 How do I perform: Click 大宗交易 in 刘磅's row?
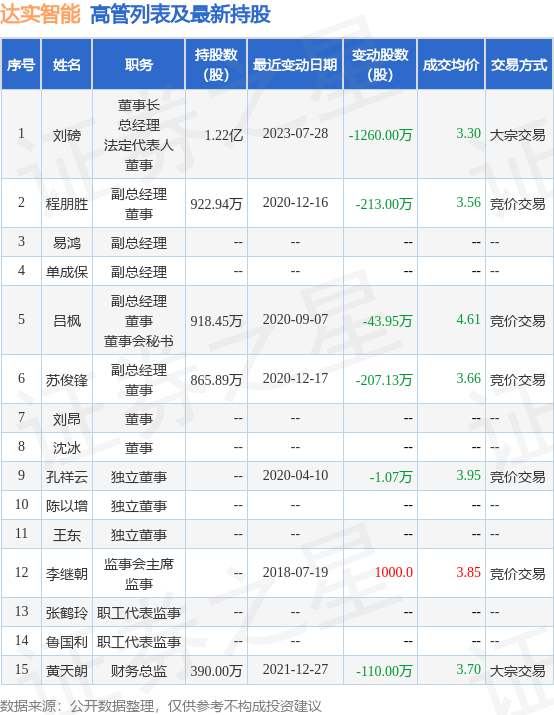517,135
